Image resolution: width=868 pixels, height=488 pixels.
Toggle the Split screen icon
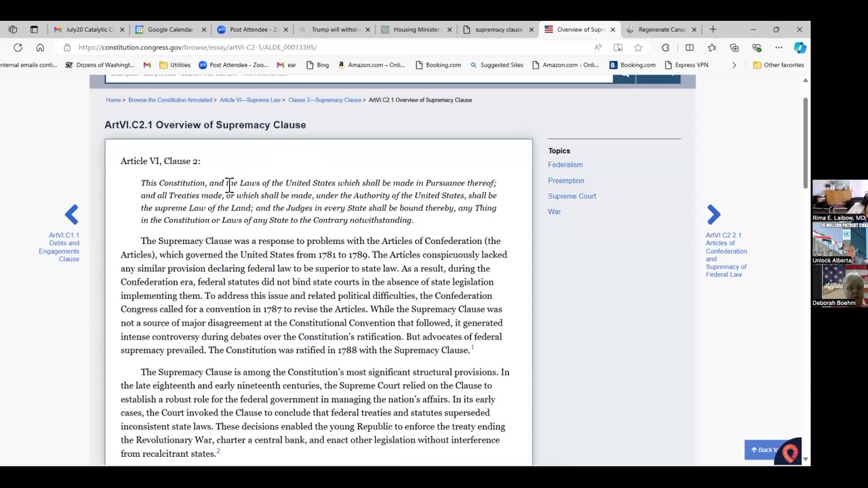coord(690,47)
